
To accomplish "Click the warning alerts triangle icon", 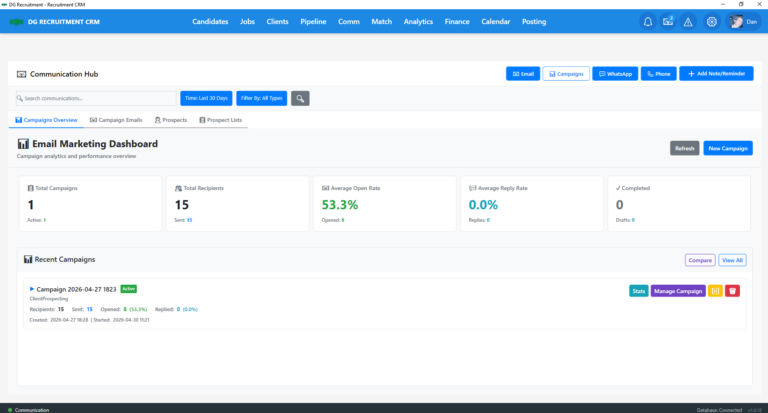I will point(688,22).
